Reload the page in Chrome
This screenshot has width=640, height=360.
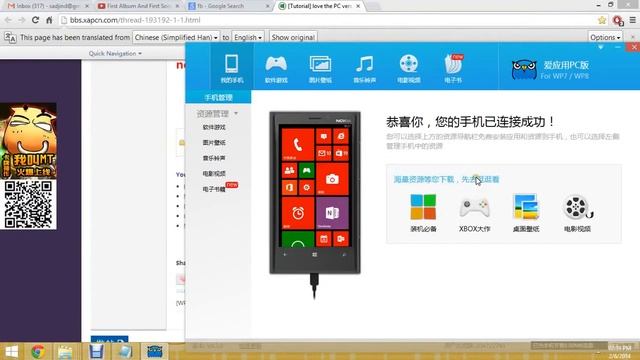(36, 20)
